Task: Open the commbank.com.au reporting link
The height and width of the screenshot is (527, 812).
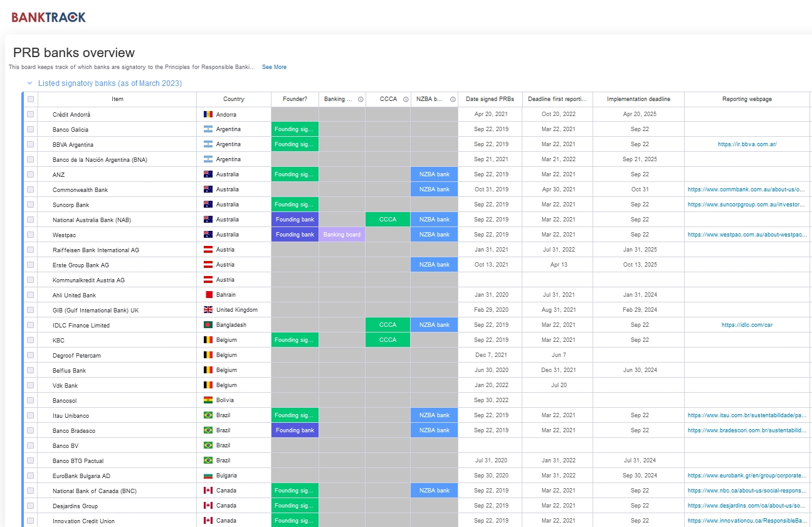Action: (x=746, y=189)
